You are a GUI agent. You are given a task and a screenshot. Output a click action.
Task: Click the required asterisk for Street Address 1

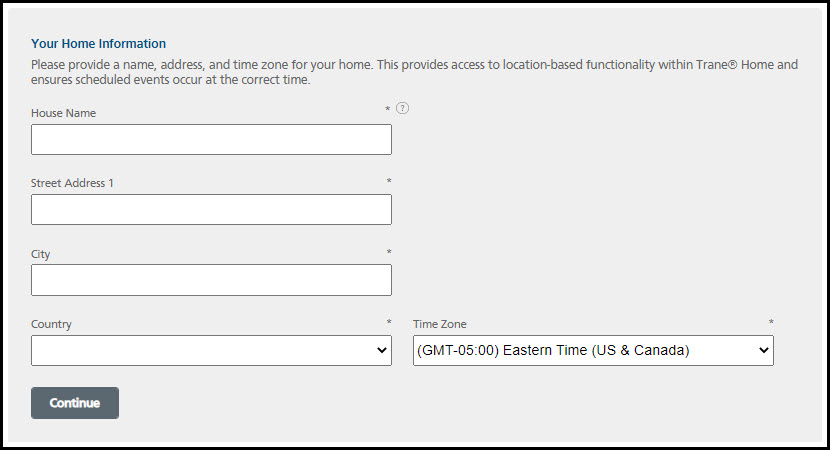point(389,182)
